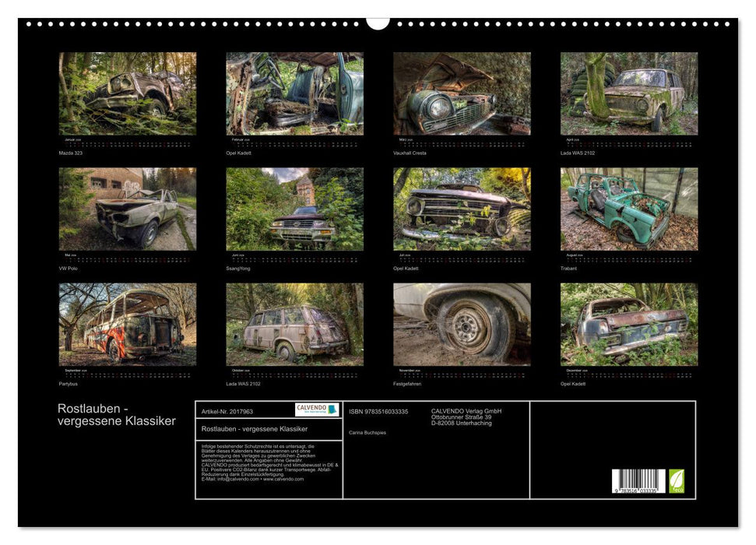Select the Vauxhall Cresta car photo
Viewport: 756px width, 545px height.
(x=462, y=93)
